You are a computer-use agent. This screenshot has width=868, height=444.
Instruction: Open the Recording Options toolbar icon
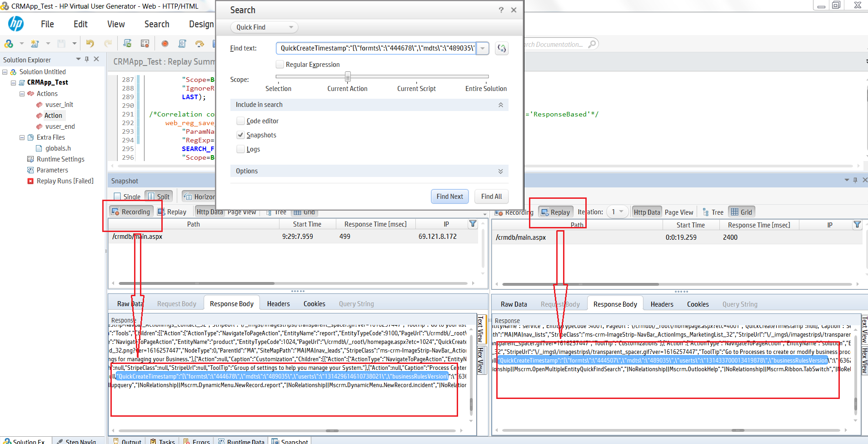(145, 44)
